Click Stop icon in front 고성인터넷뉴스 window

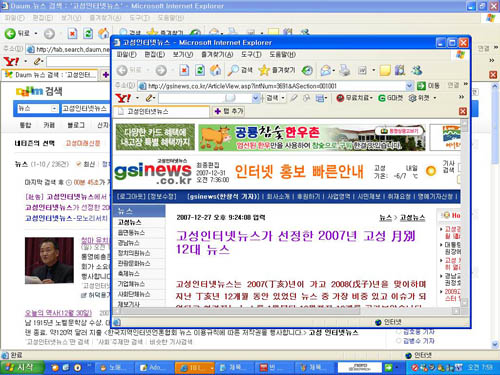[184, 70]
